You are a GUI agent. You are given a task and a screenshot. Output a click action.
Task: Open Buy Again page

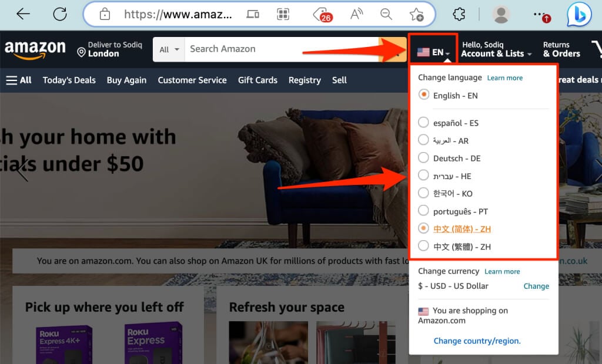(126, 80)
